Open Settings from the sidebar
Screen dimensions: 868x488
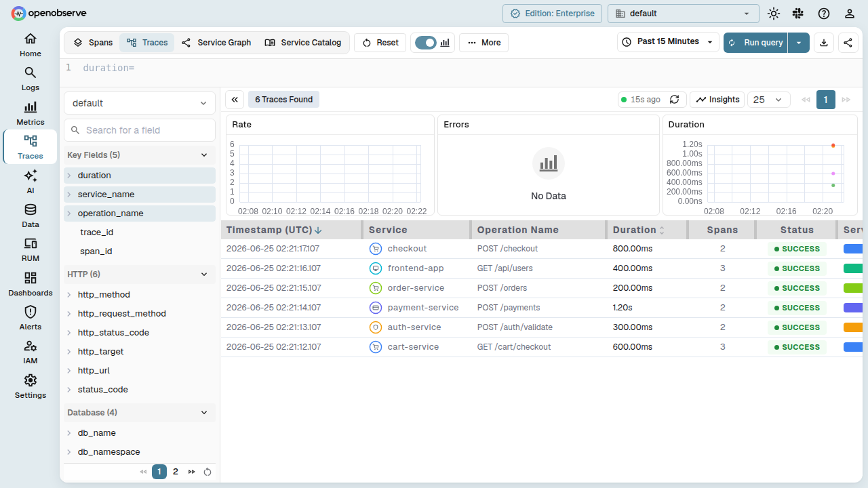pos(30,386)
